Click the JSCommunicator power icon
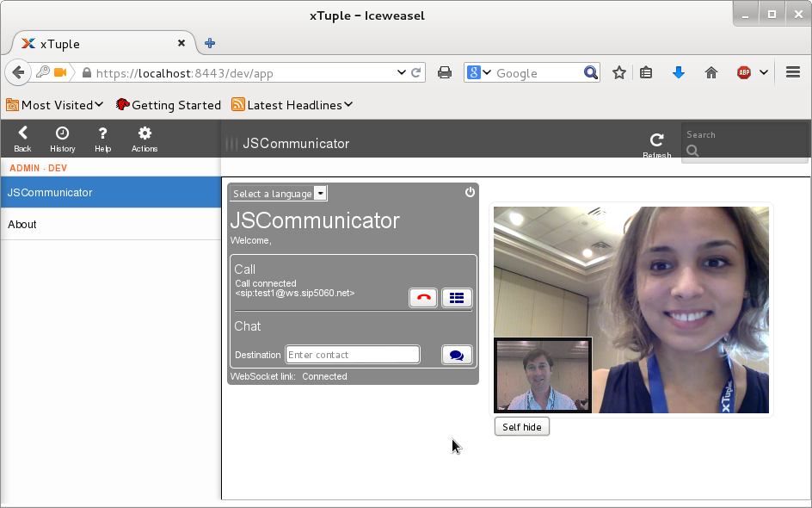This screenshot has width=812, height=508. click(470, 192)
